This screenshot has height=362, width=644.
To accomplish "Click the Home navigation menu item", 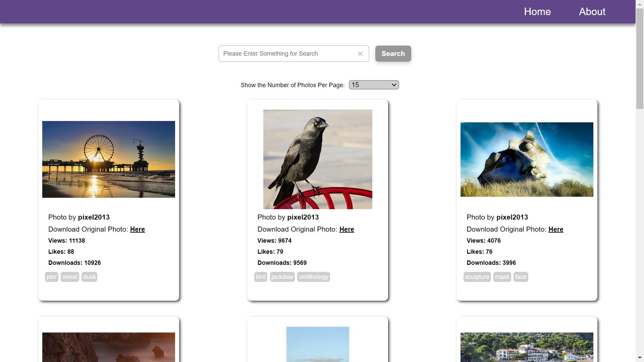I will pyautogui.click(x=537, y=11).
